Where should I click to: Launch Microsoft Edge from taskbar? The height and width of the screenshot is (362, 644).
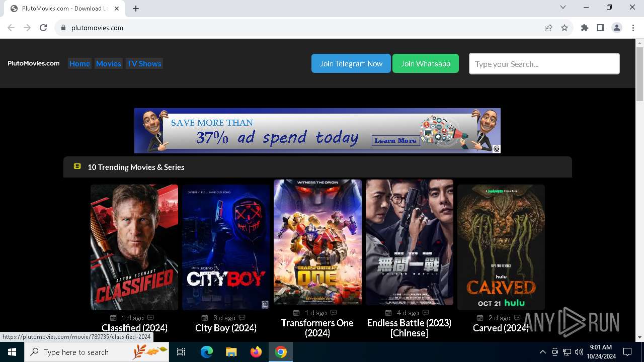pyautogui.click(x=207, y=352)
